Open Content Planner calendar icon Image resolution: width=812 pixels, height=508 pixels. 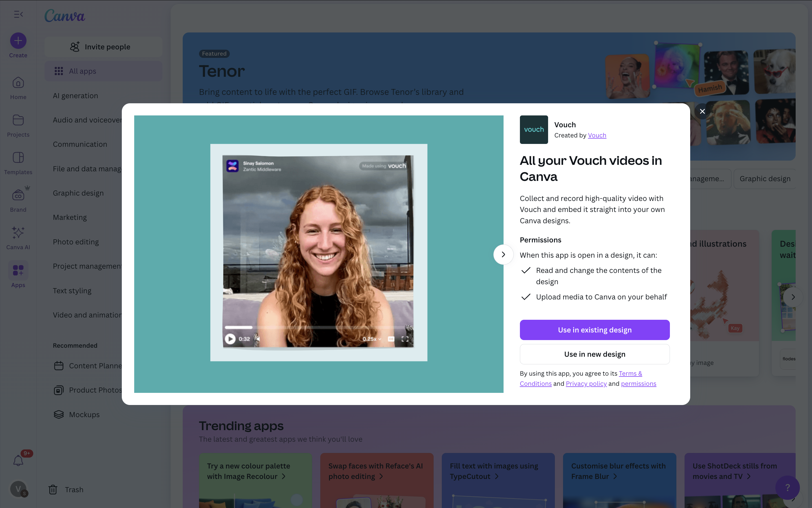coord(59,365)
